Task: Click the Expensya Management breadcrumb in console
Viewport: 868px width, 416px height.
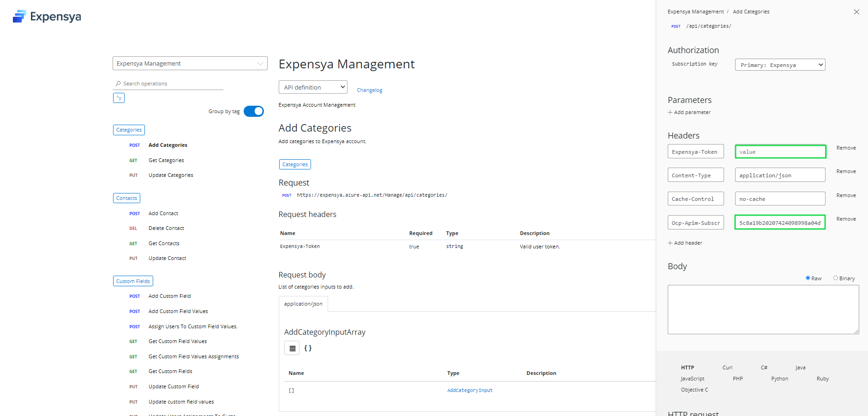Action: (695, 12)
